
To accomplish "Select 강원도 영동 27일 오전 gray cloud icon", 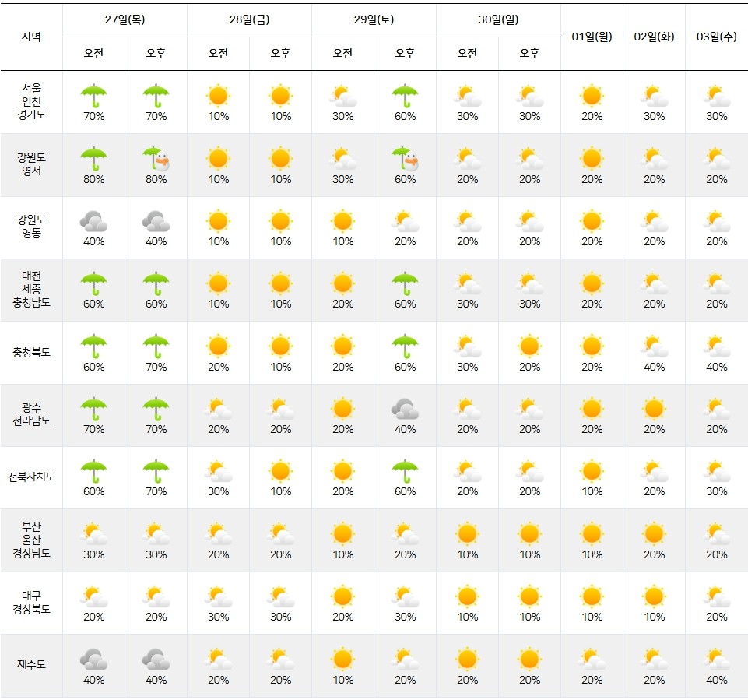I will point(93,222).
